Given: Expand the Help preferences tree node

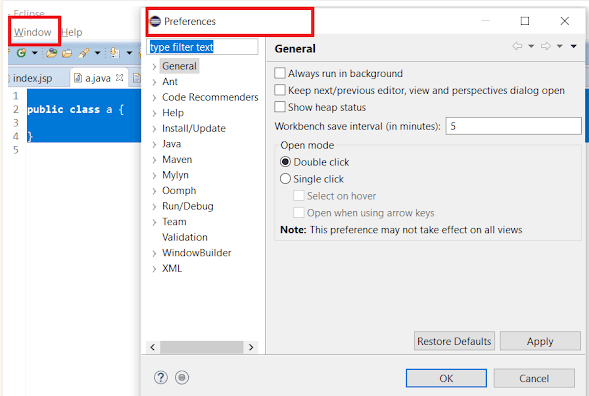Looking at the screenshot, I should pyautogui.click(x=154, y=113).
